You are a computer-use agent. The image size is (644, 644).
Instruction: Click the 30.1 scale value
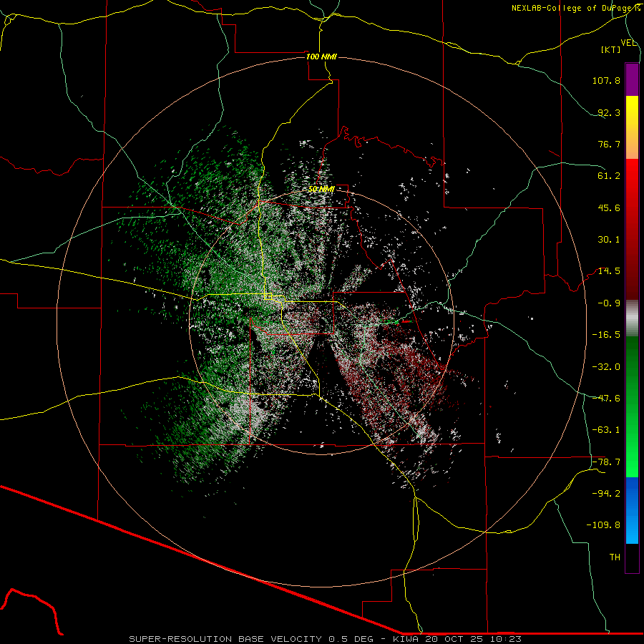609,240
